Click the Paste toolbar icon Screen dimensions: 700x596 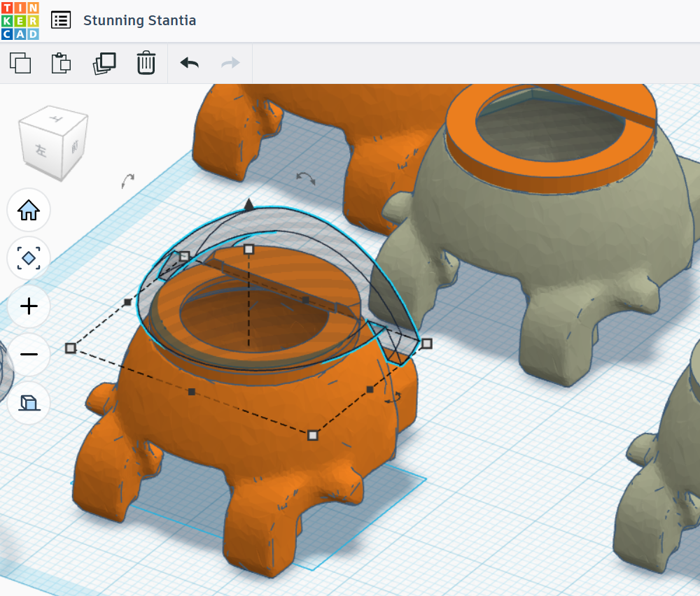point(61,63)
